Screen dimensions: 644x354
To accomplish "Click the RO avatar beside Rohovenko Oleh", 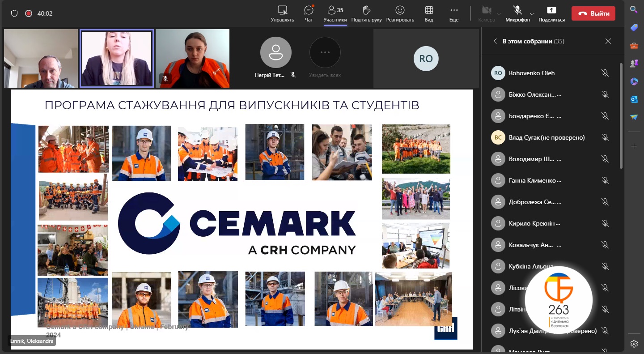I will tap(498, 73).
